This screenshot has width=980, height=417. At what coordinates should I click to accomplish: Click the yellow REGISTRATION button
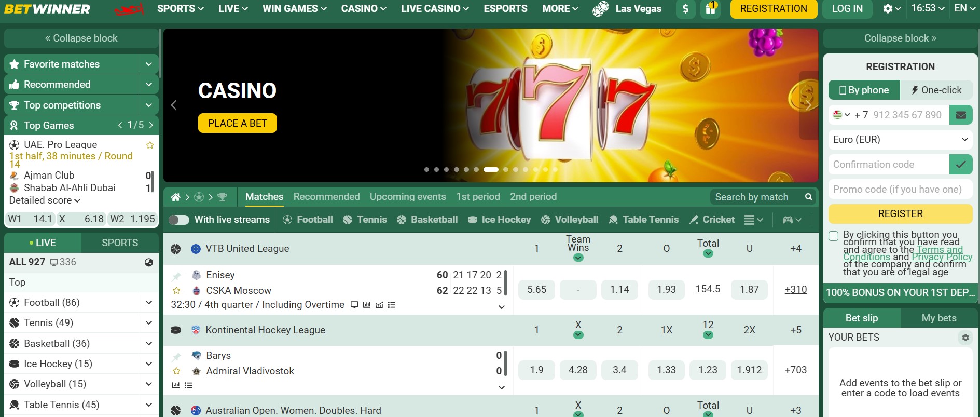(774, 9)
